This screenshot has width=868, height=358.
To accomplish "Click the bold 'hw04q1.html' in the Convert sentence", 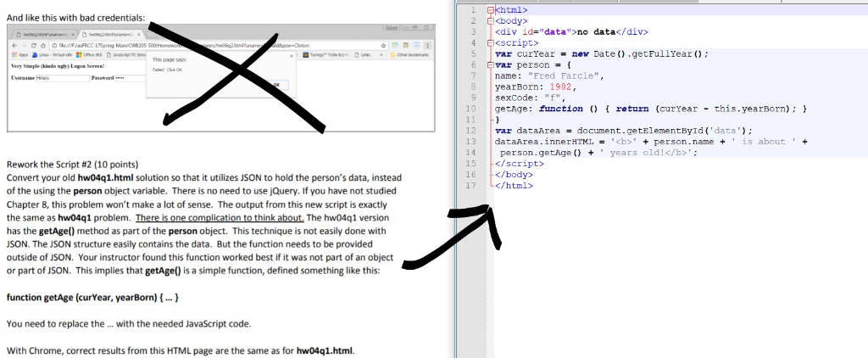I will pyautogui.click(x=105, y=178).
